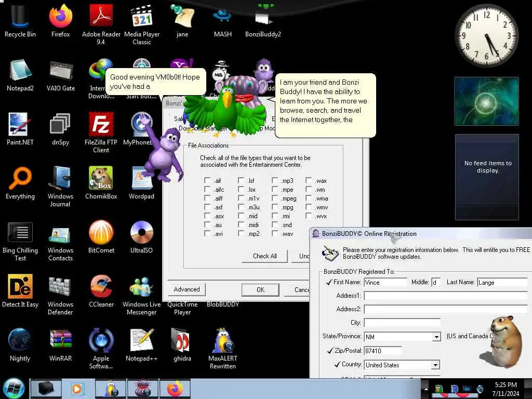532x399 pixels.
Task: Launch FileZilla FTP Client icon
Action: (101, 132)
